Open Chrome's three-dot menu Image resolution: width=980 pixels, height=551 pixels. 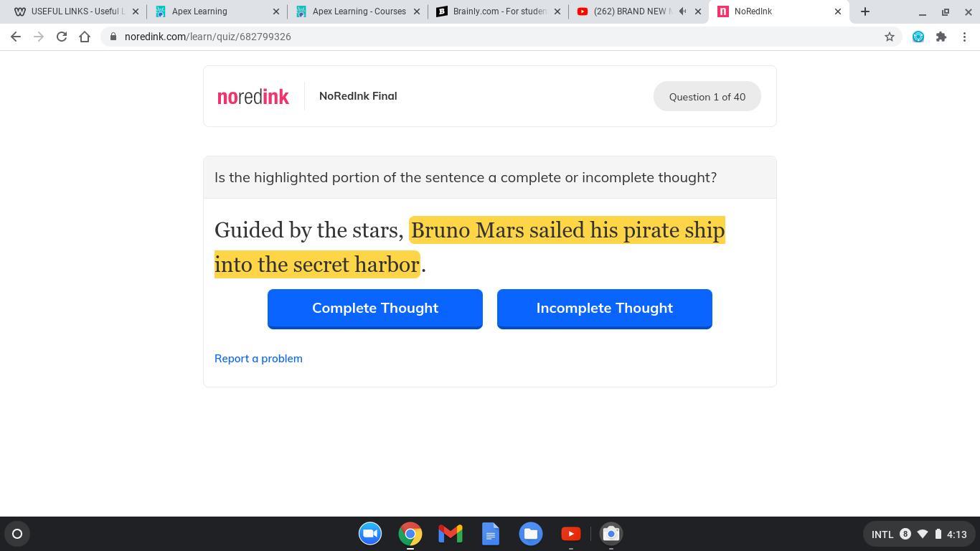coord(964,37)
